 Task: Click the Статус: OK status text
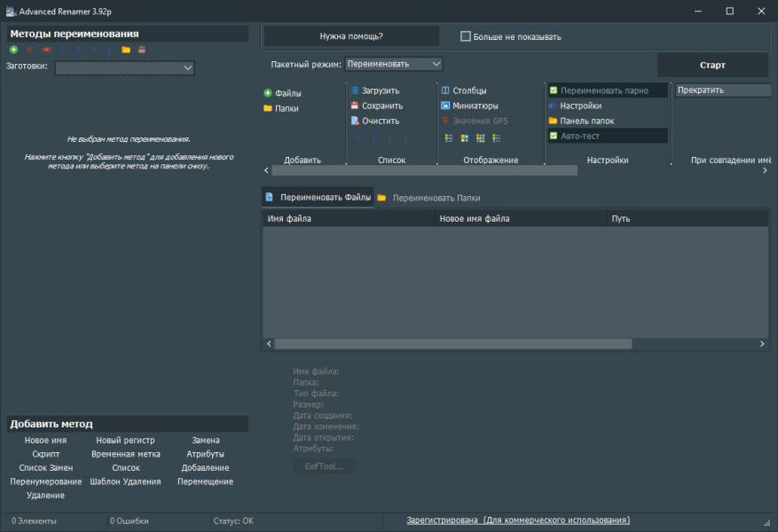[233, 521]
